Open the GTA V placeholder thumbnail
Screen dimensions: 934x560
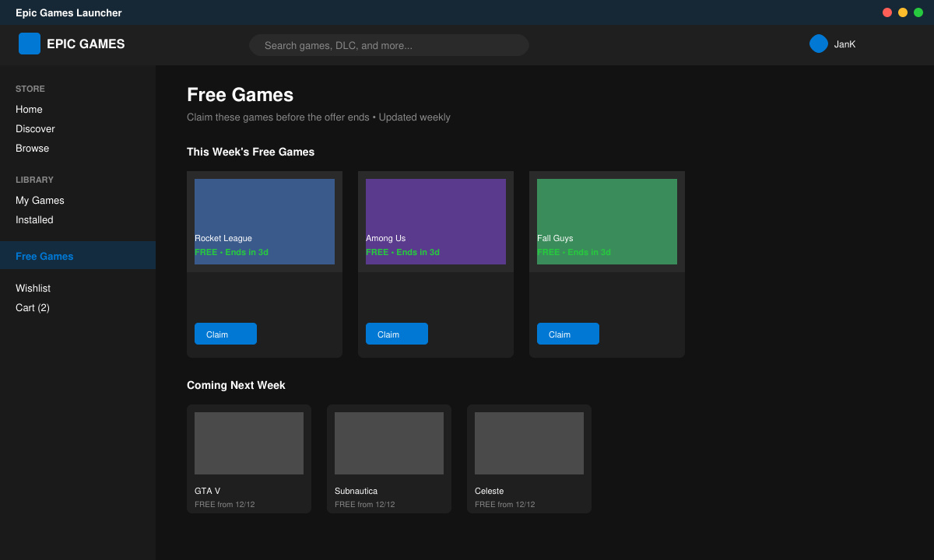(x=249, y=443)
